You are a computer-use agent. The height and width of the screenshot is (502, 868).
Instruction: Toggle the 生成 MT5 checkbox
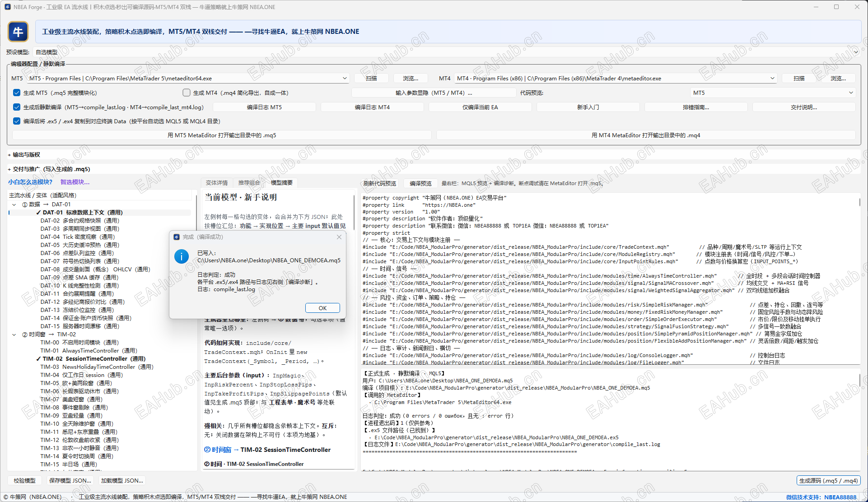[x=17, y=93]
